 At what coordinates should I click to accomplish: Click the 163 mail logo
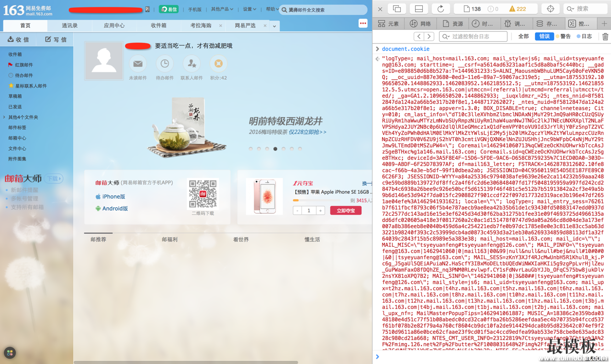[x=28, y=10]
